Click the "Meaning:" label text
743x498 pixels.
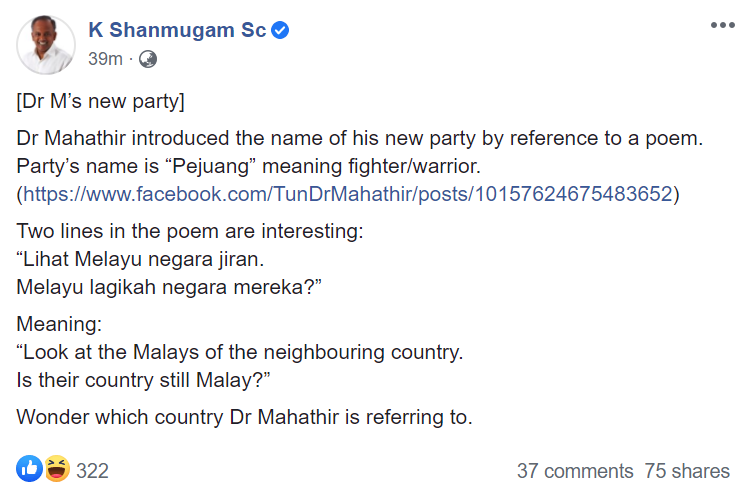point(59,325)
